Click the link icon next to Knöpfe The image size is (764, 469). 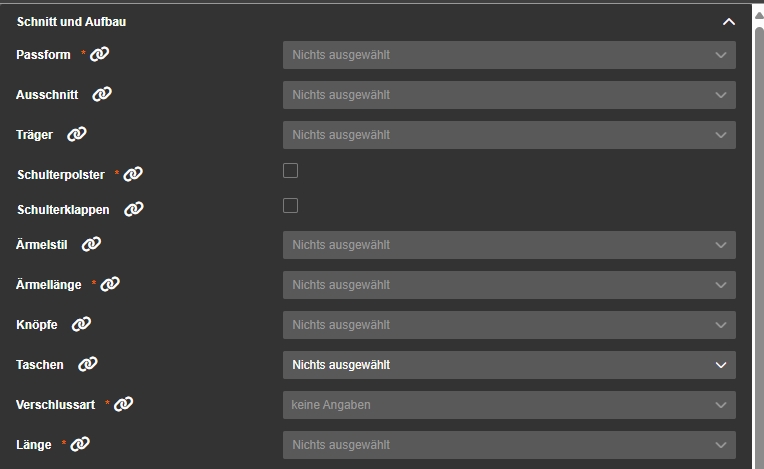81,325
